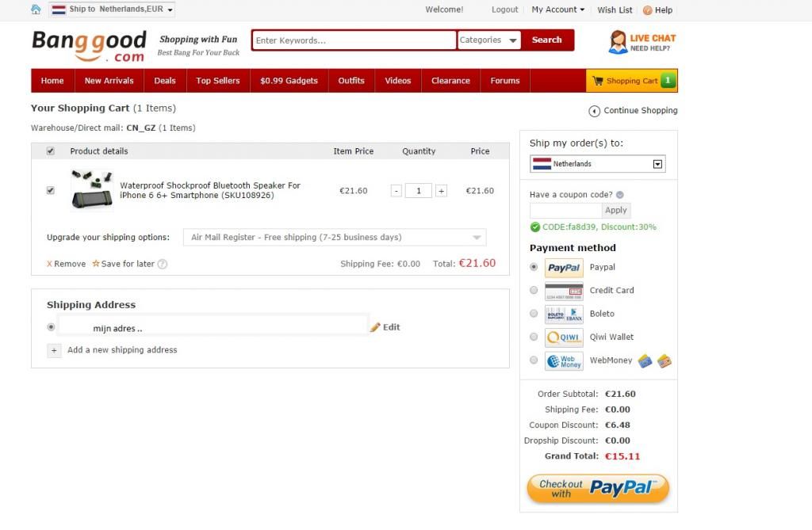
Task: Click the Checkout with PayPal button
Action: point(598,488)
